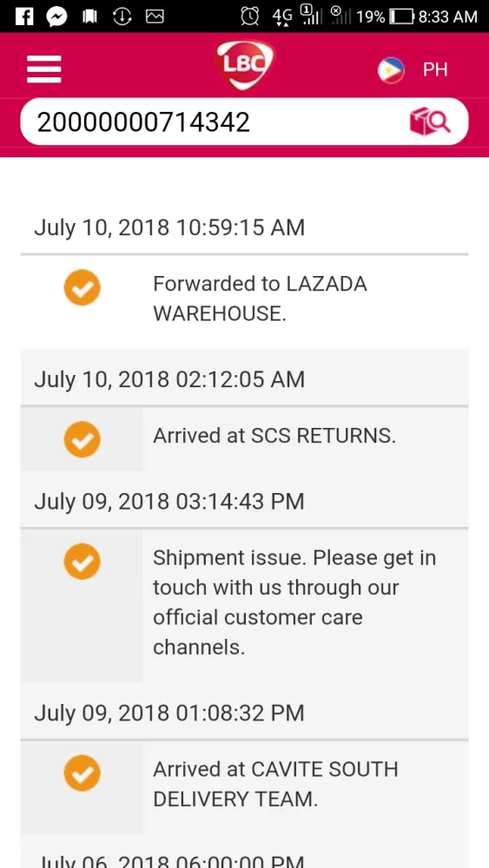Viewport: 489px width, 868px height.
Task: Open Facebook notification in status bar
Action: click(x=24, y=16)
